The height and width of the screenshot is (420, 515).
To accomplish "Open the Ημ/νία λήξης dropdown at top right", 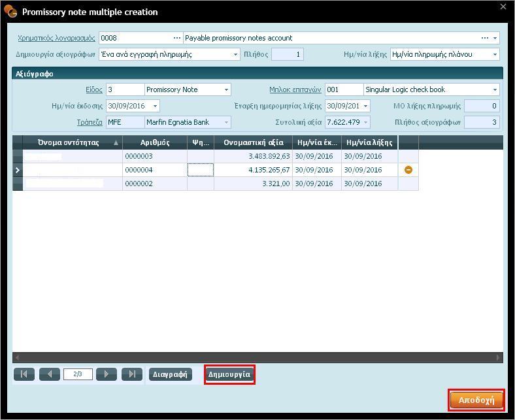I will 495,54.
